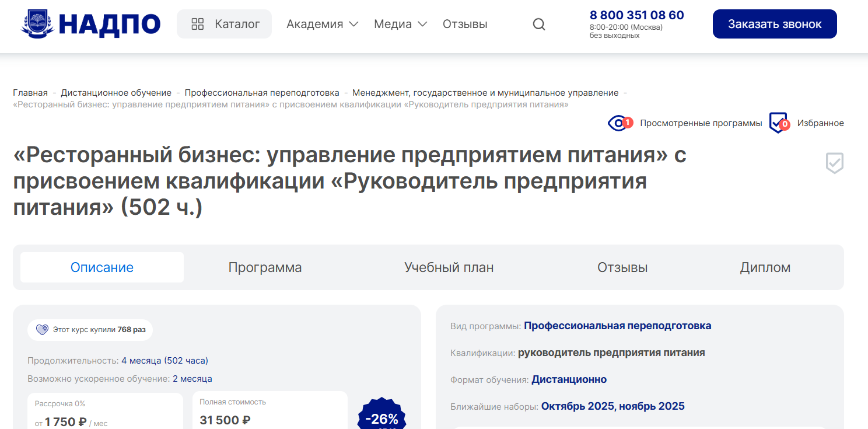Add course to favorites using checkmark bookmark
The height and width of the screenshot is (429, 868).
coord(834,163)
